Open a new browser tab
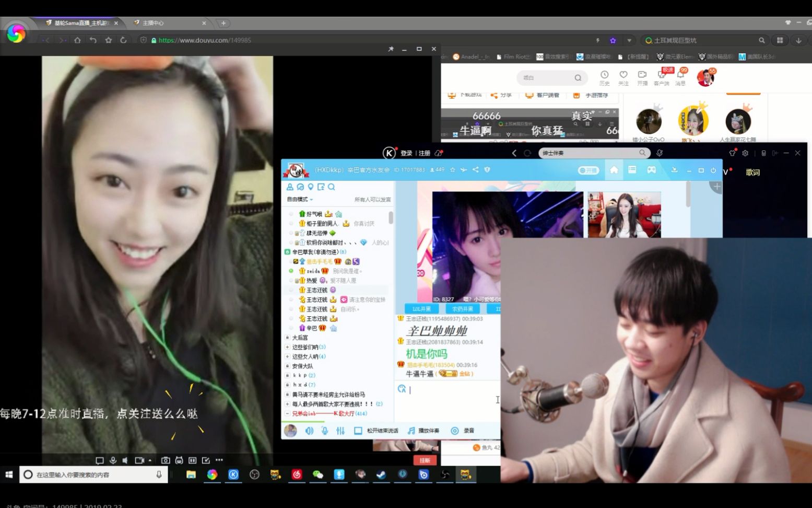The height and width of the screenshot is (508, 812). pyautogui.click(x=223, y=23)
